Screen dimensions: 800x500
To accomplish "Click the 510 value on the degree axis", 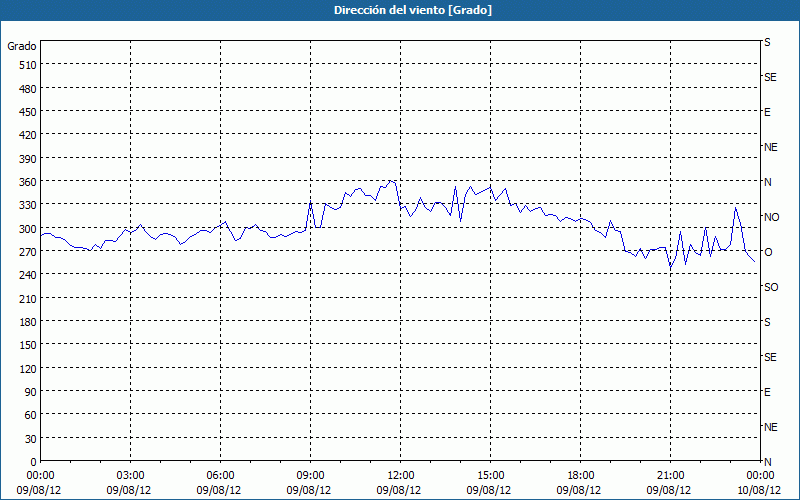I will [28, 65].
